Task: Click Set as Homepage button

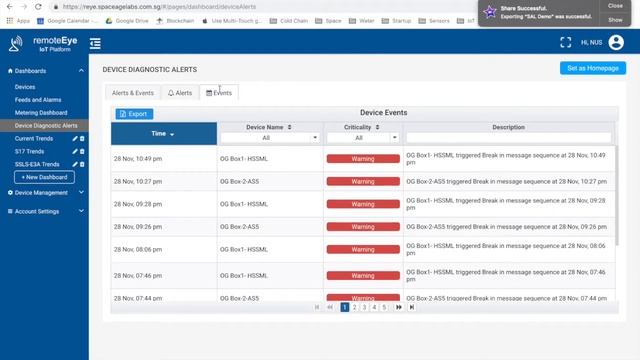Action: point(593,68)
